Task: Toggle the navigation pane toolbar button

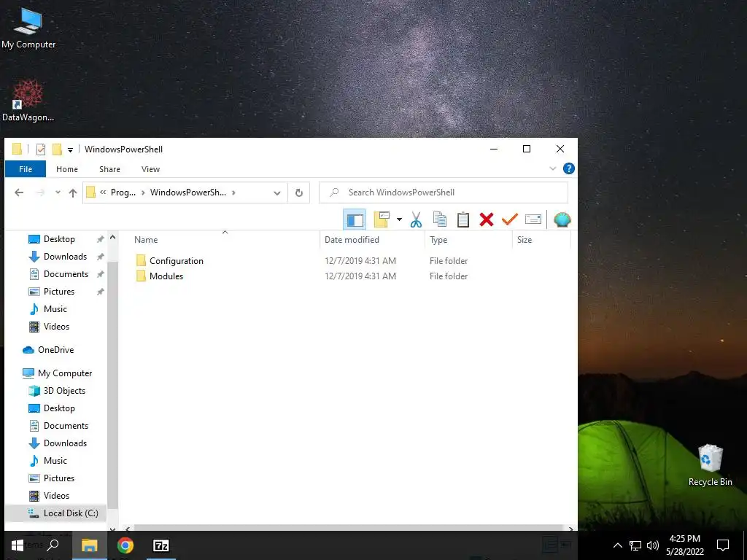Action: tap(355, 219)
